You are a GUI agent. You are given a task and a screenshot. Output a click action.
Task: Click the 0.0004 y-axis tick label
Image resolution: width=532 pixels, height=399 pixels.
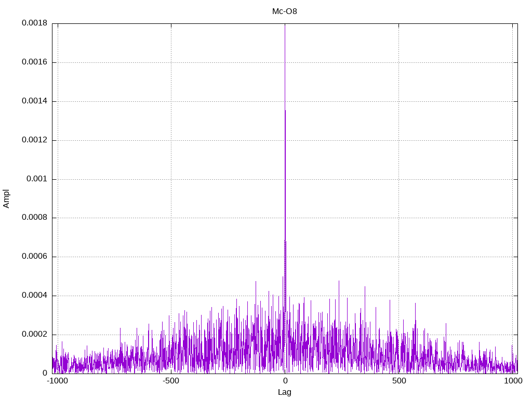[x=35, y=296]
